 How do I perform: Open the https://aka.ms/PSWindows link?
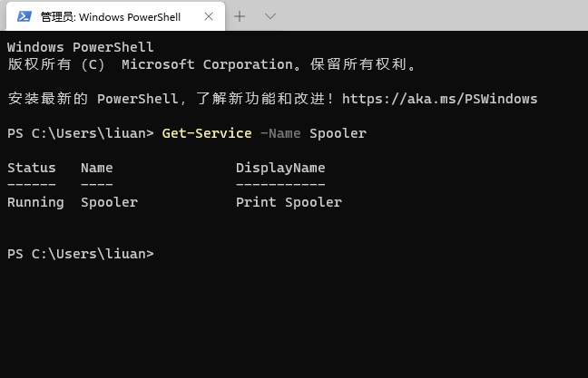(x=439, y=99)
